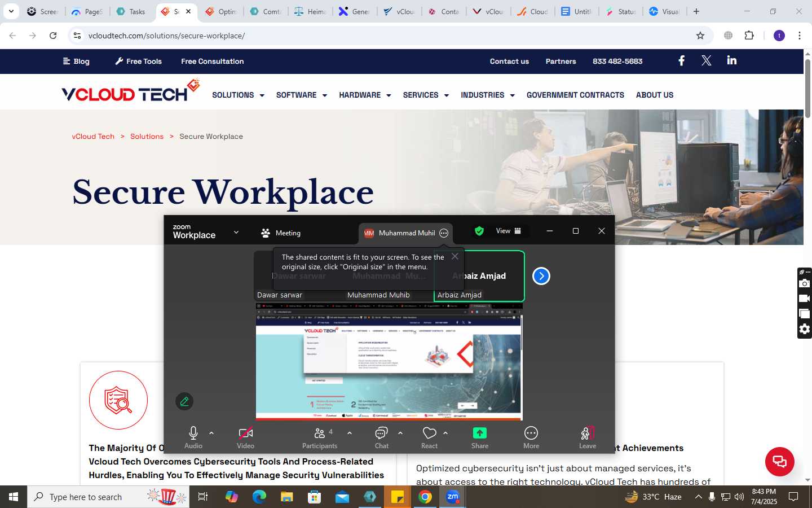
Task: Open the Blog link
Action: click(76, 61)
